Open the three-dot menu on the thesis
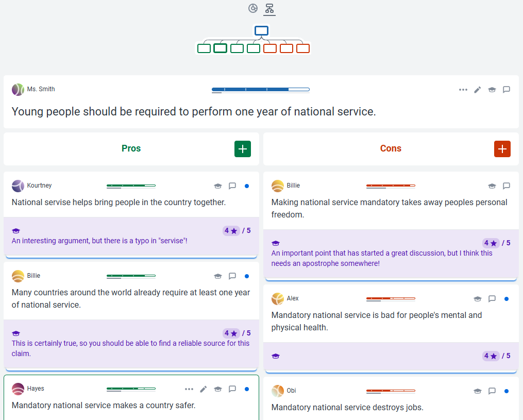Image resolution: width=523 pixels, height=420 pixels. (x=463, y=90)
